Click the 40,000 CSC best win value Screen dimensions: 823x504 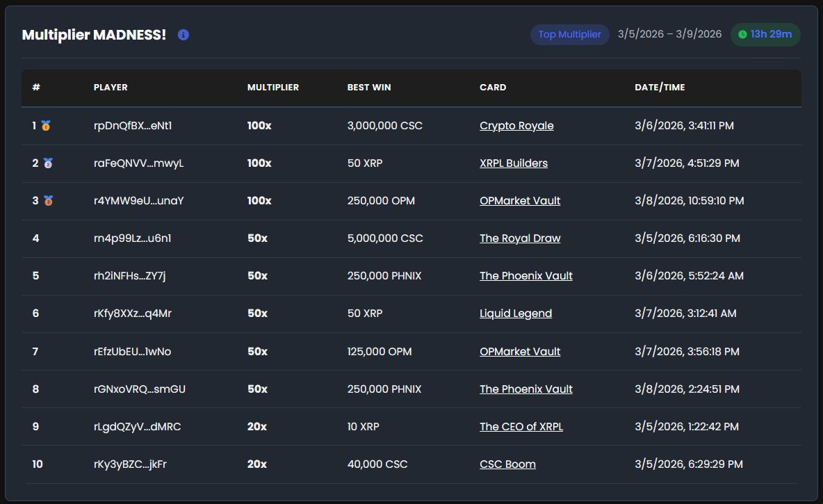click(x=377, y=464)
